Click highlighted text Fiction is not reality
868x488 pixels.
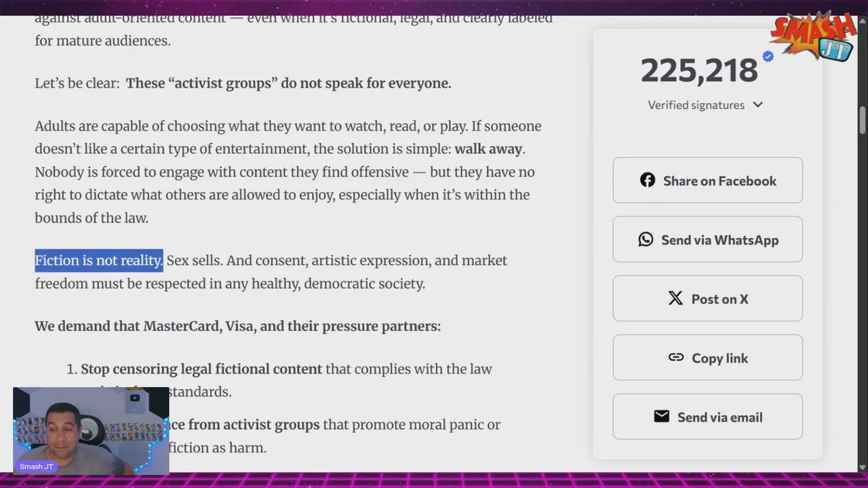[x=99, y=260]
